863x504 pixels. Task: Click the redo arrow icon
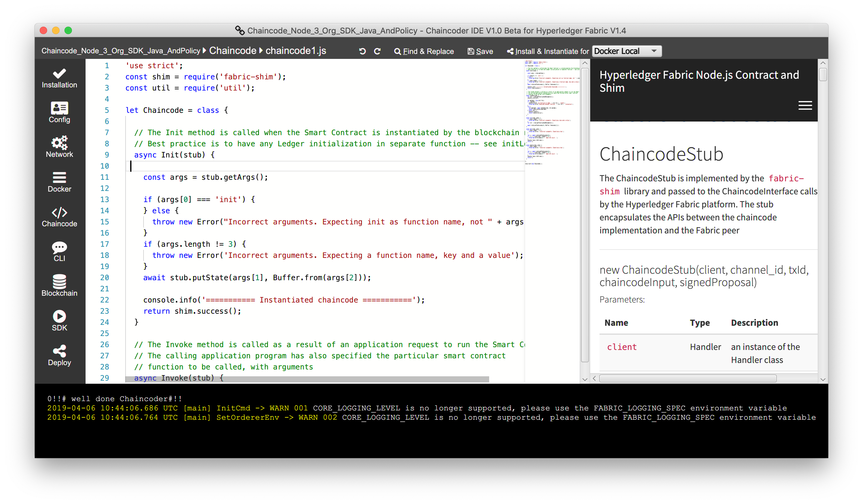click(377, 51)
